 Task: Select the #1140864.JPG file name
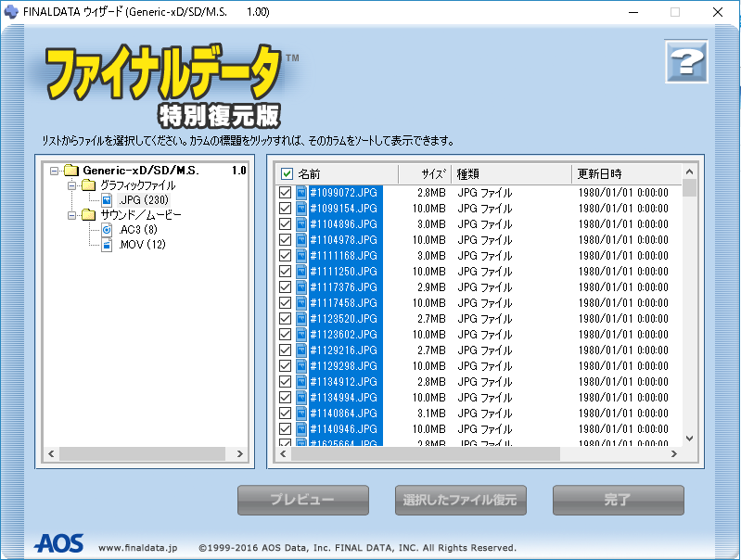click(344, 413)
